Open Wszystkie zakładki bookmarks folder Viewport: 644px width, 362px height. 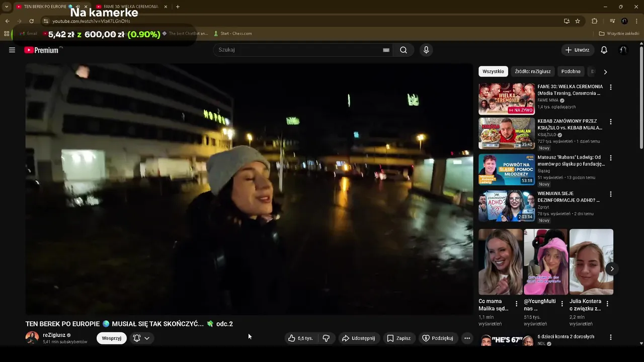[619, 34]
